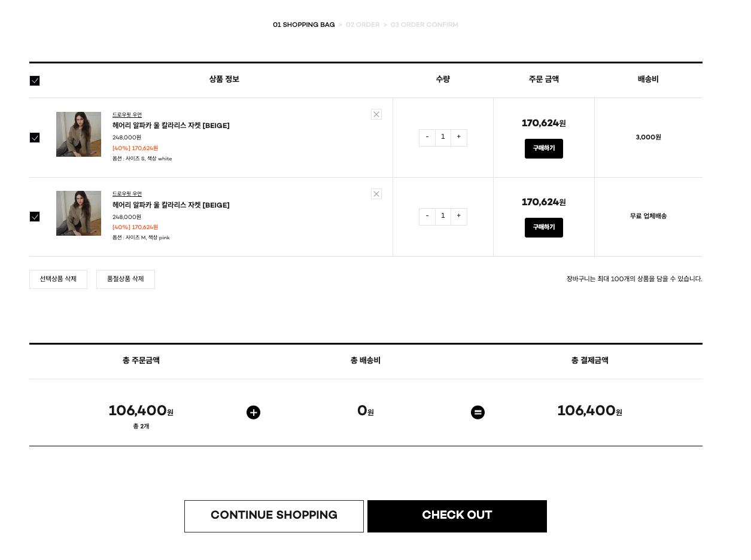Click 구매하기 for the size M jacket

[543, 227]
